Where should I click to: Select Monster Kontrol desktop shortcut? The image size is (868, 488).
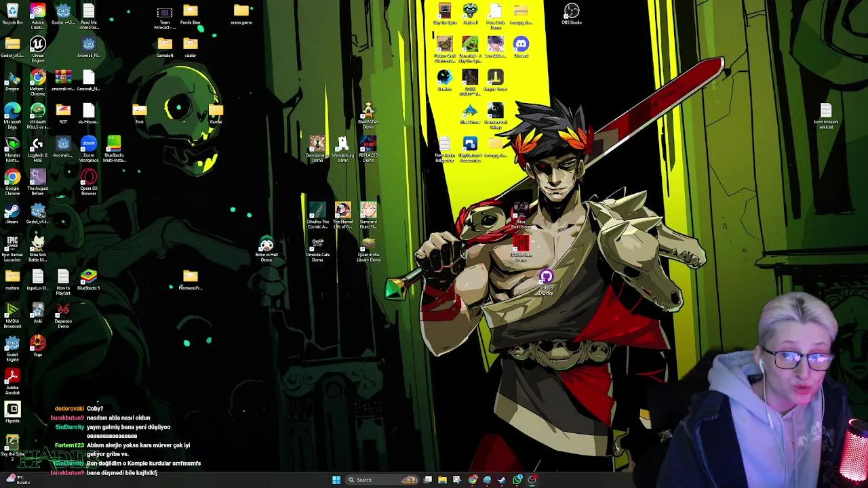(x=12, y=149)
